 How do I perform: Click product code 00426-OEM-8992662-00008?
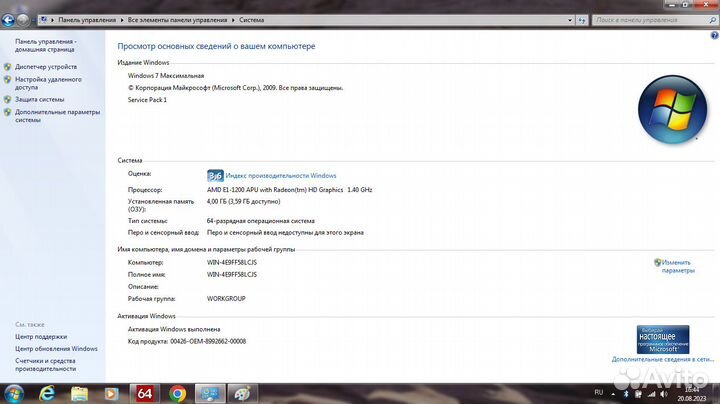pyautogui.click(x=208, y=341)
